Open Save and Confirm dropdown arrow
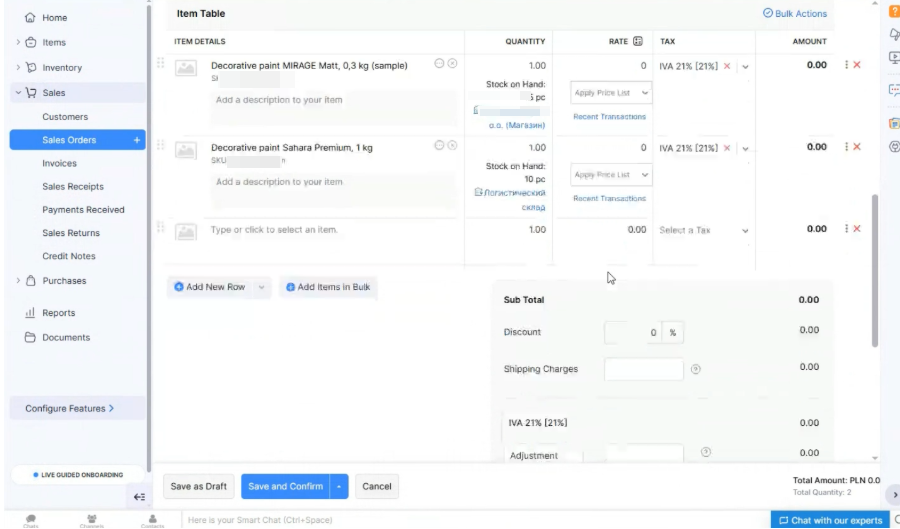Image resolution: width=900 pixels, height=529 pixels. coord(339,487)
